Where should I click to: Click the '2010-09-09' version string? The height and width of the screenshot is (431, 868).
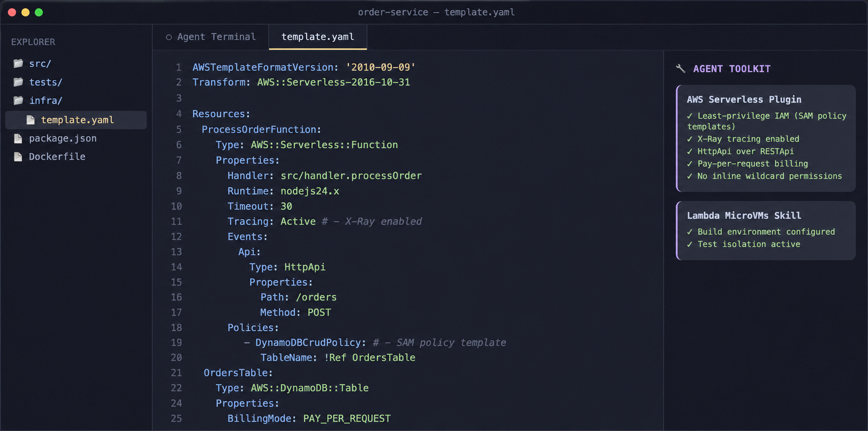(x=380, y=67)
